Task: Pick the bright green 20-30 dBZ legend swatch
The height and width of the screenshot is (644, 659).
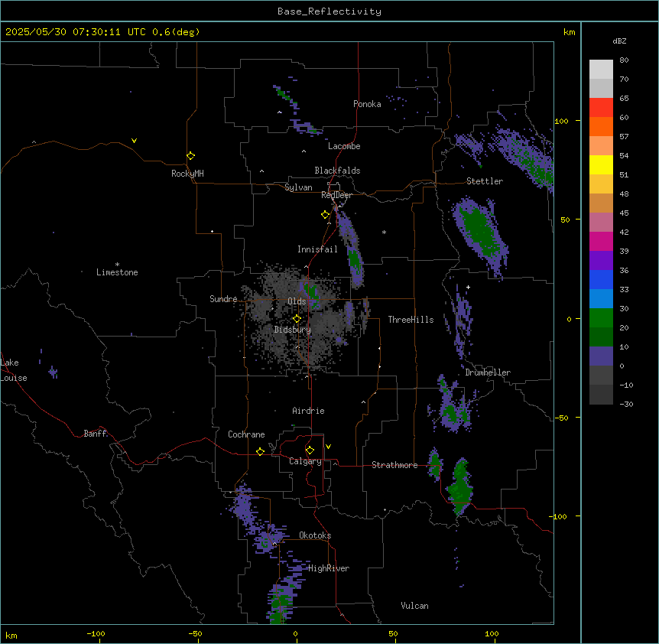Action: 601,318
